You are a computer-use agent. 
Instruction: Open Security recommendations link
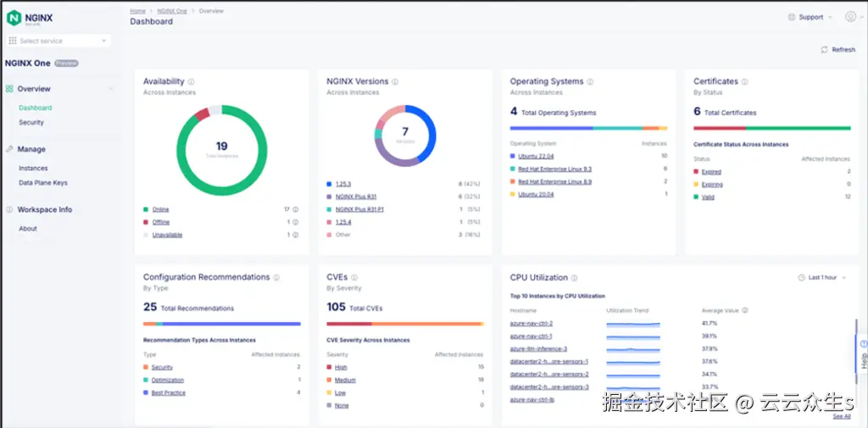point(162,367)
